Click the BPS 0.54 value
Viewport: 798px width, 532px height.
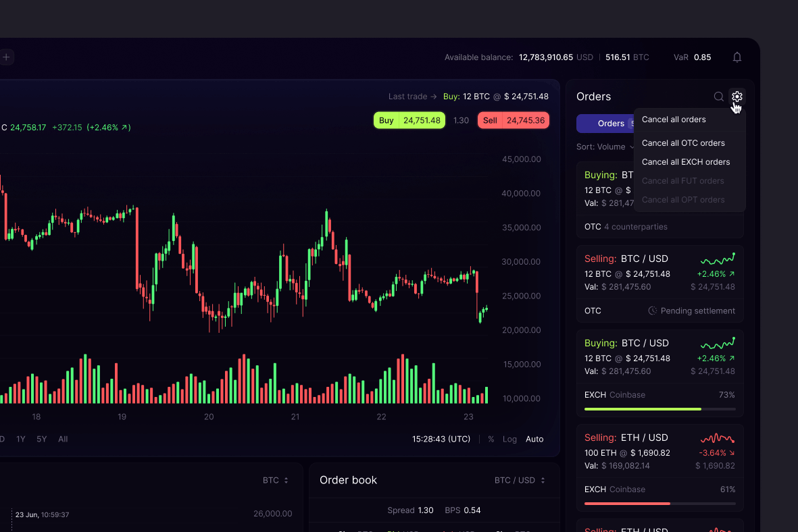point(463,510)
